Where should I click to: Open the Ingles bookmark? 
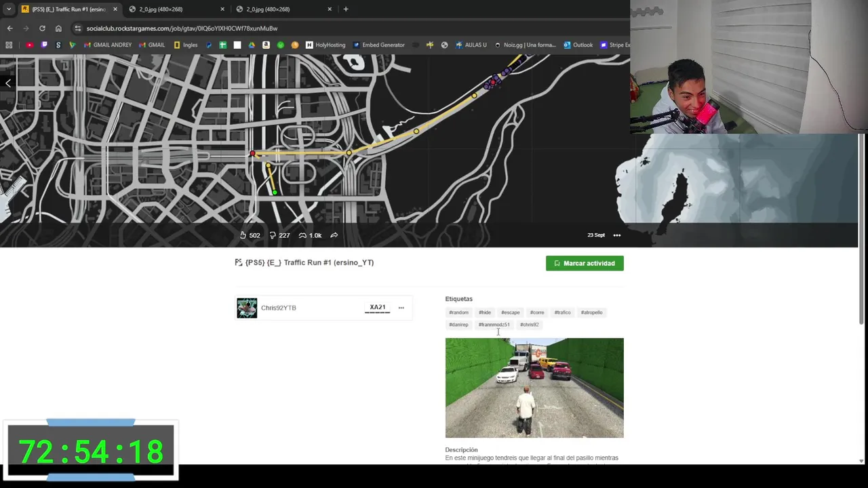[186, 45]
